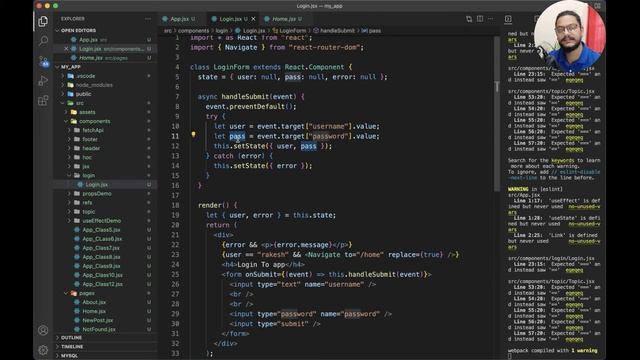Open App_Class5.jsx file
640x360 pixels.
[101, 230]
